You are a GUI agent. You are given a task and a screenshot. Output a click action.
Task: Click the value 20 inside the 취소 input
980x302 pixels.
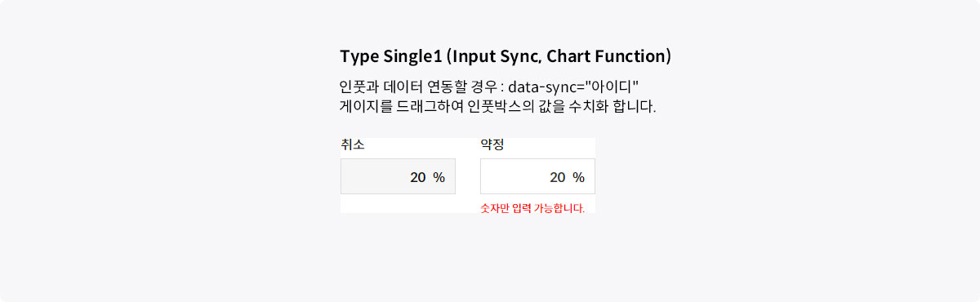pyautogui.click(x=418, y=177)
